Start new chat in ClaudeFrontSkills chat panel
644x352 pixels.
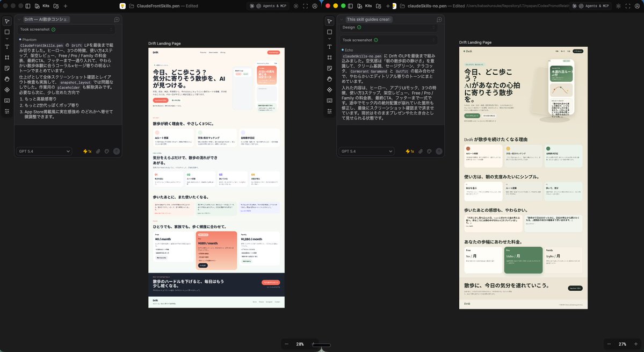[x=117, y=19]
